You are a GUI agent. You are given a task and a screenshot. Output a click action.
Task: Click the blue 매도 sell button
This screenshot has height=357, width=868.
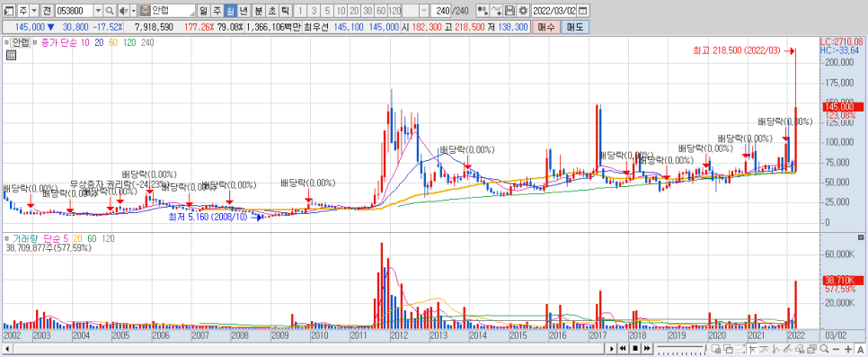(575, 27)
